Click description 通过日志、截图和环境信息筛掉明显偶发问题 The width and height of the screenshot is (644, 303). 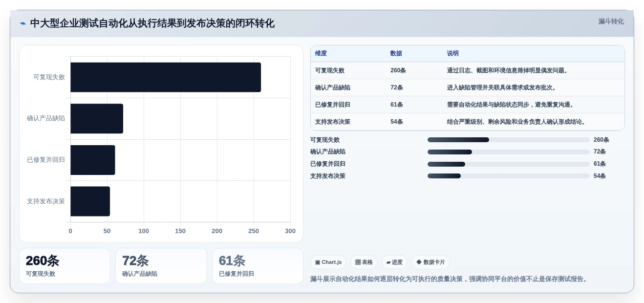coord(508,70)
